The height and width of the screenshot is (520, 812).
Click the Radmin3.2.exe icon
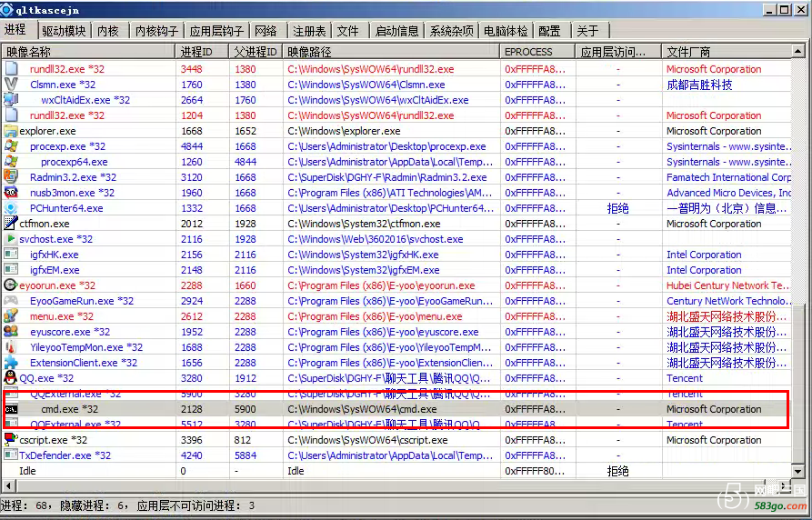point(11,177)
